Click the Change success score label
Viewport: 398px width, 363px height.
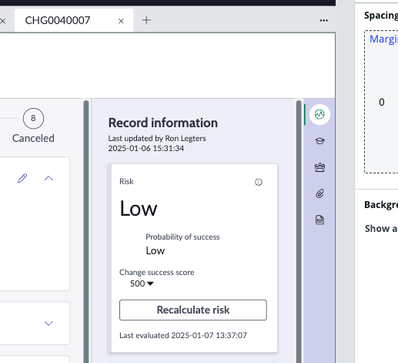click(157, 272)
